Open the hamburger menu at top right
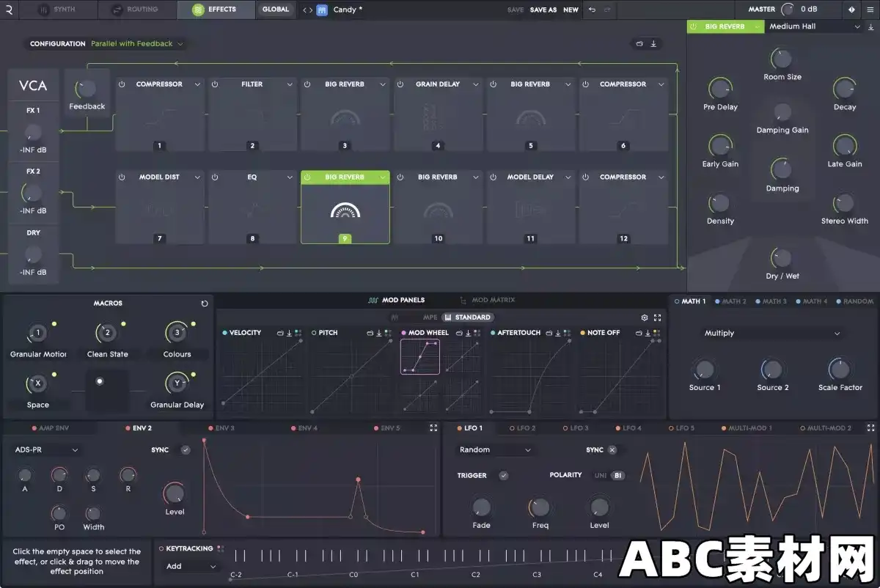The width and height of the screenshot is (880, 588). click(870, 10)
